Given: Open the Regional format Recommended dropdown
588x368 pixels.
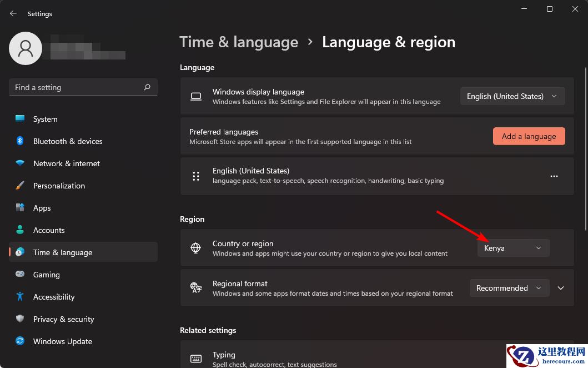Looking at the screenshot, I should pos(509,288).
